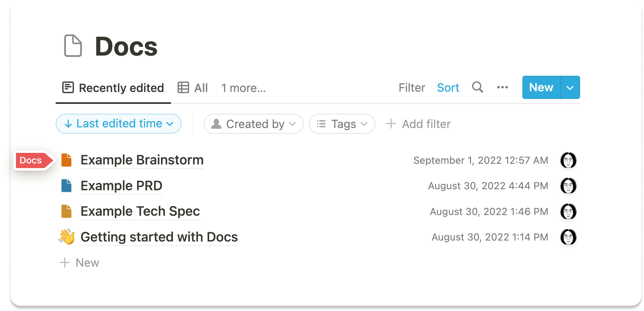Open the Created by filter dropdown

[x=253, y=124]
